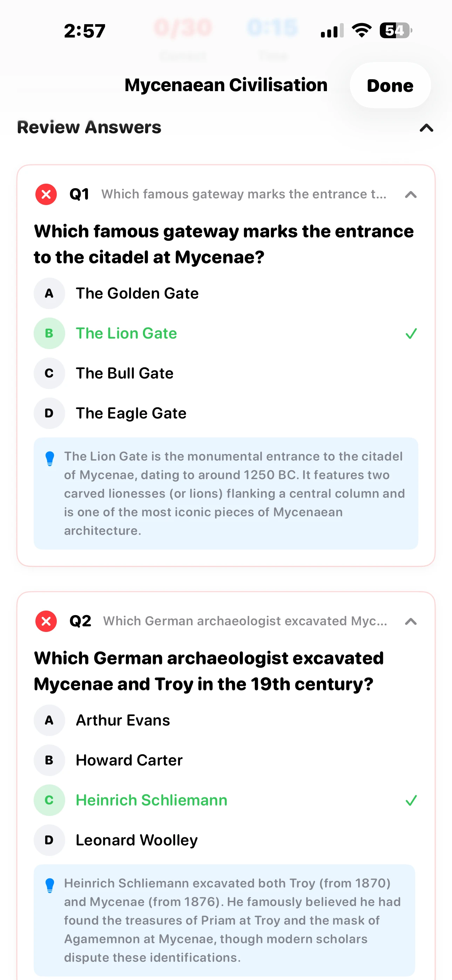Screen dimensions: 452x980
Task: Open the Mycenaean Civilisation title
Action: (x=226, y=85)
